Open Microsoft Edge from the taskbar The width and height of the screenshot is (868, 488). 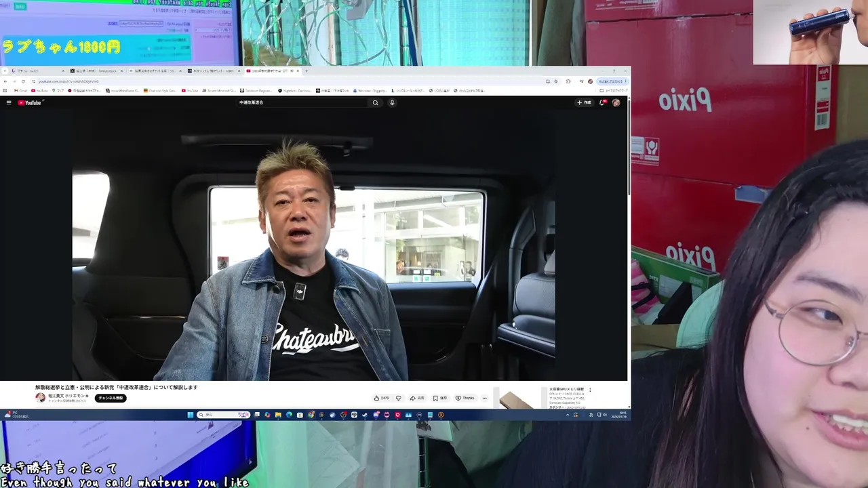point(289,415)
